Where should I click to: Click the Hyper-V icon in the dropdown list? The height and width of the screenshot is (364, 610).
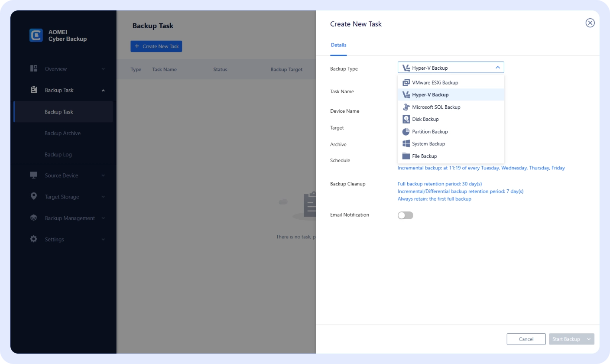[x=406, y=94]
